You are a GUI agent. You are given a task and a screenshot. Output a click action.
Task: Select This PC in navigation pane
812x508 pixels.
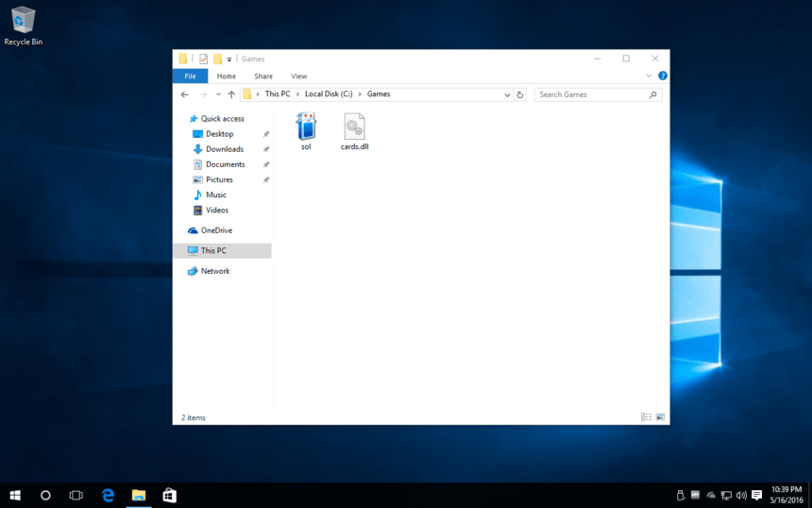click(x=222, y=250)
